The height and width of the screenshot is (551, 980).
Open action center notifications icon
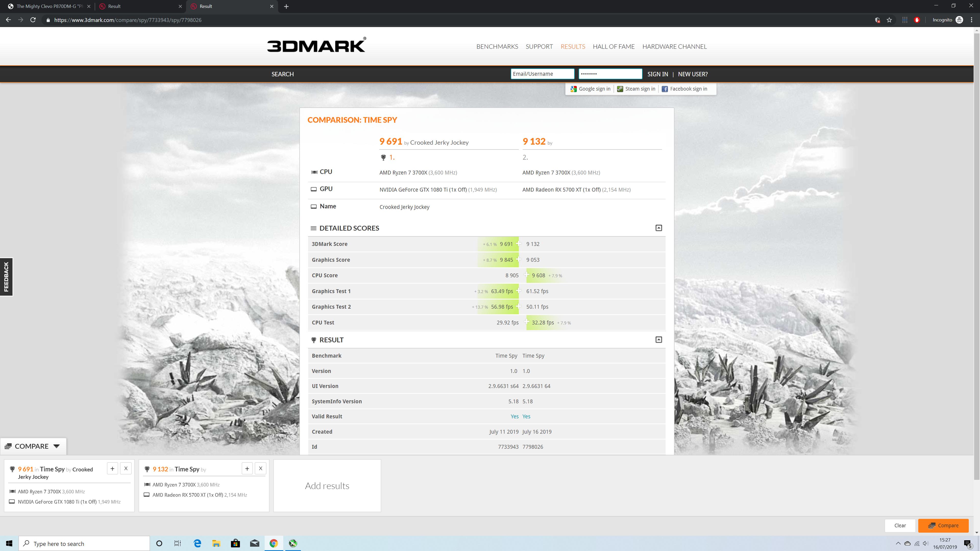(968, 543)
